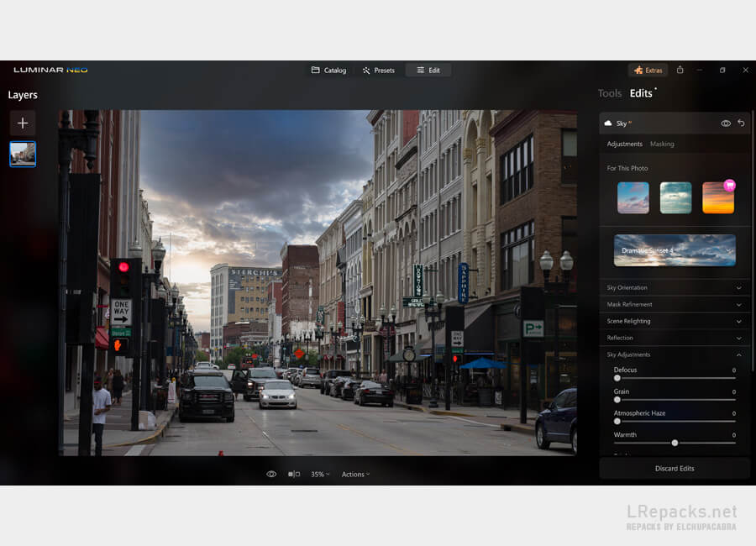
Task: Open the Presets panel
Action: click(378, 70)
